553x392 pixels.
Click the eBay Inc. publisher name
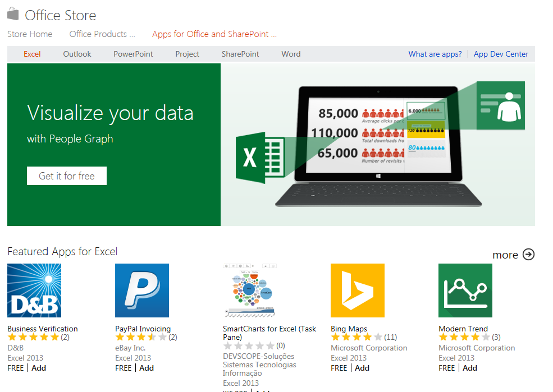point(130,348)
